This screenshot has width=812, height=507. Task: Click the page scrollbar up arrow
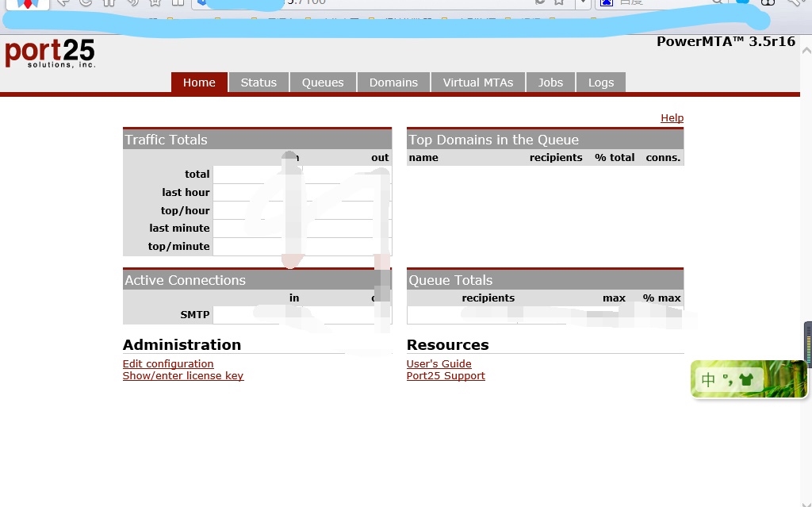pos(806,51)
